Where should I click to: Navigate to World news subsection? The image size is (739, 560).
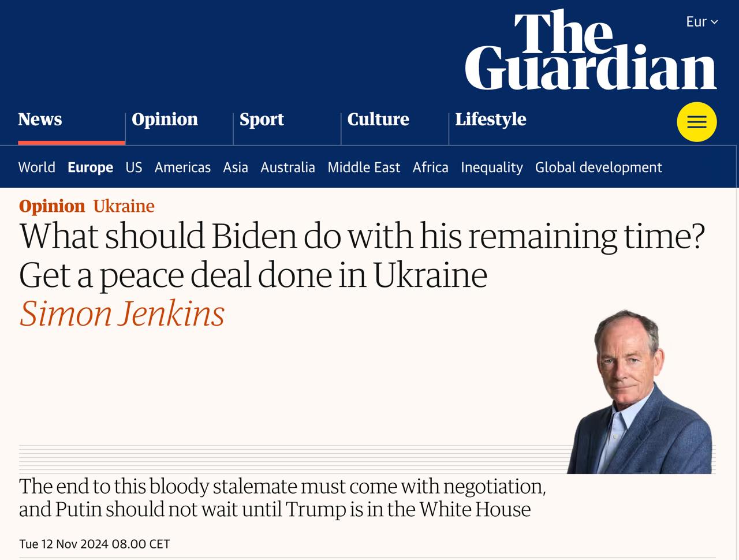[x=37, y=167]
